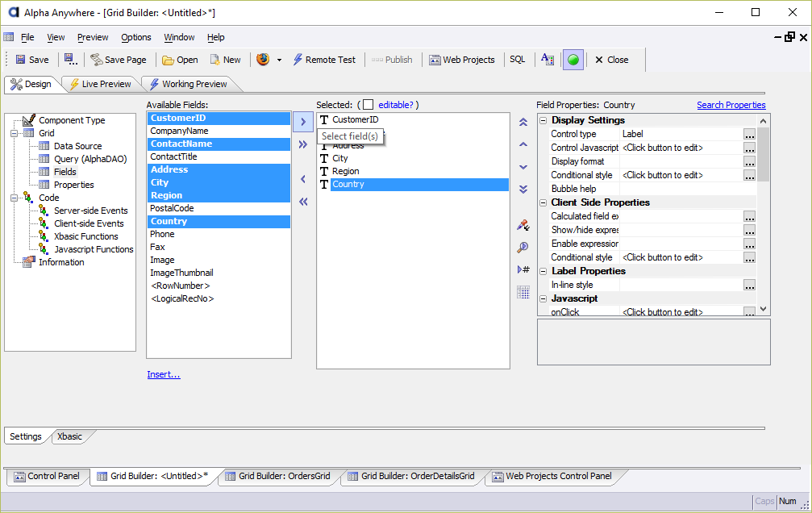812x513 pixels.
Task: Remove all fields with double left arrow
Action: [x=303, y=202]
